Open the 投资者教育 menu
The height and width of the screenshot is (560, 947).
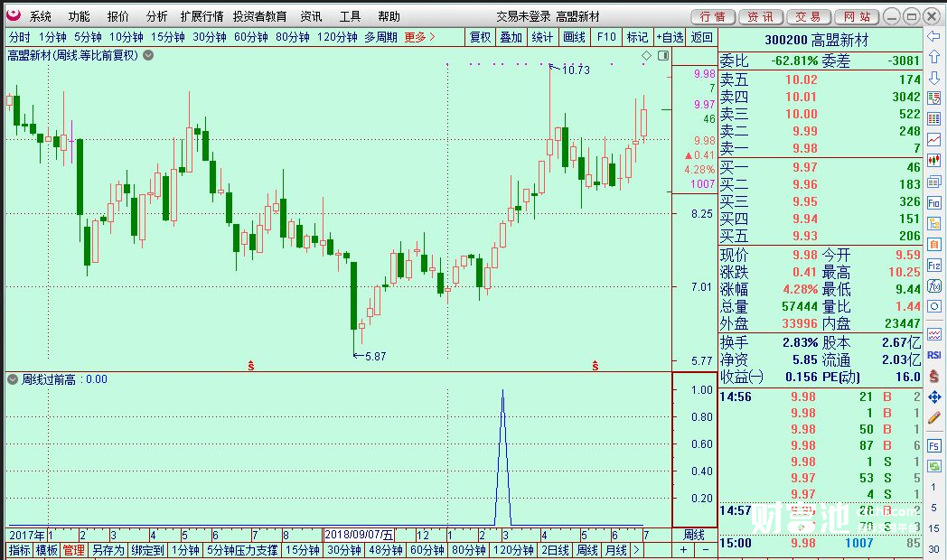[x=259, y=16]
